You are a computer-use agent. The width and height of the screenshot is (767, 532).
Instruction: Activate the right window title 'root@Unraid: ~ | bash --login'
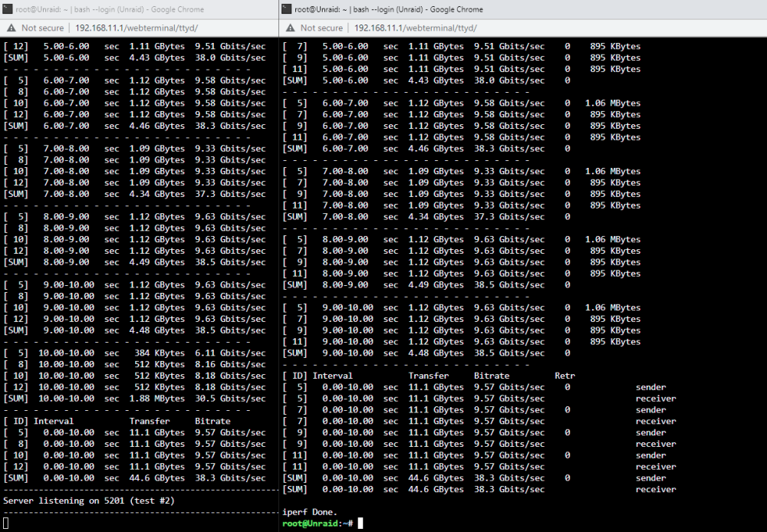click(388, 9)
